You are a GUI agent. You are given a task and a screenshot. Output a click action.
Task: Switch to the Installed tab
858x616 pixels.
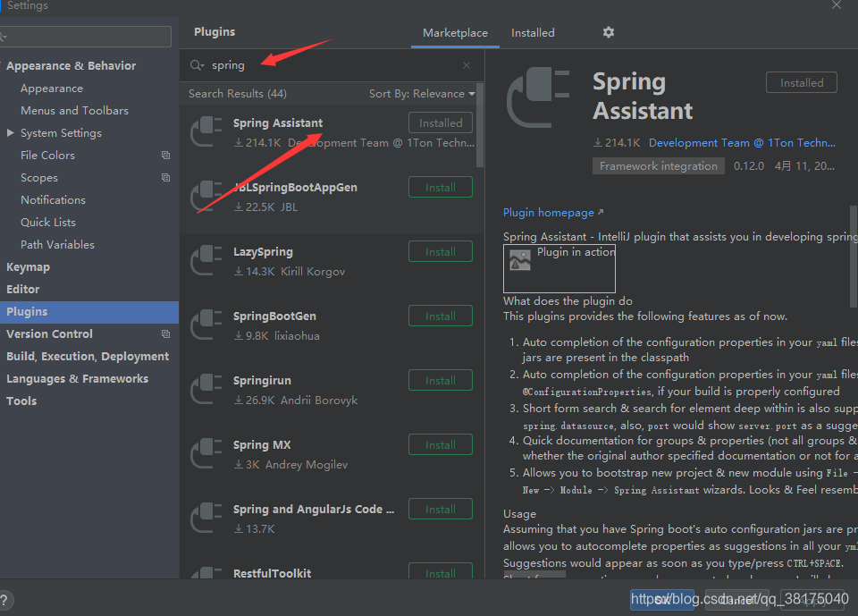(x=533, y=33)
